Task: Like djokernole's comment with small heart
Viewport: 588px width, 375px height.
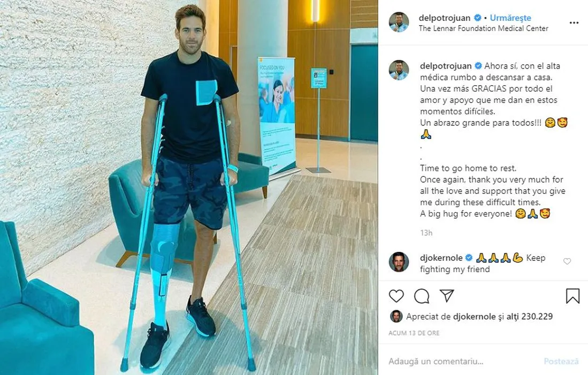Action: tap(567, 261)
